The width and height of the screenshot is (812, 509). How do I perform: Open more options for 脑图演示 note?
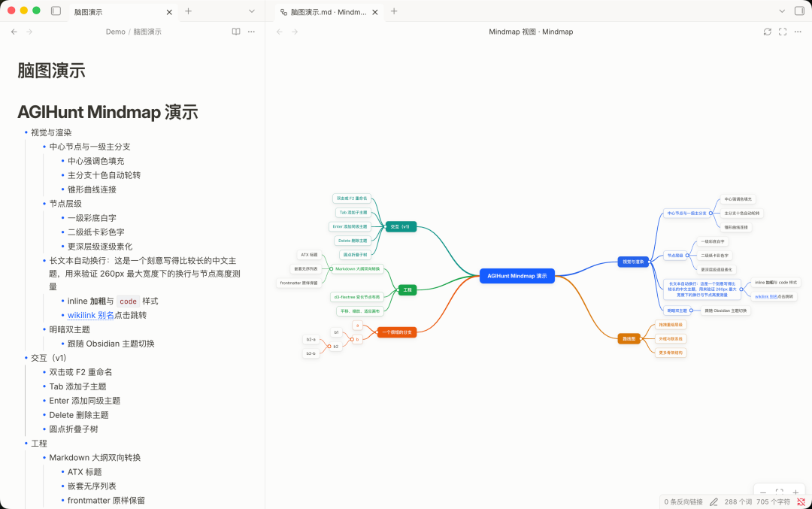pos(251,32)
